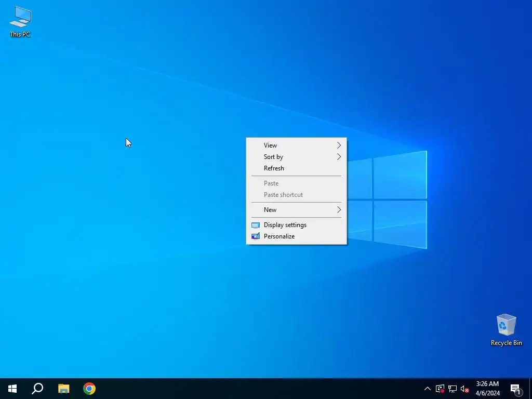
Task: Launch Google Chrome from the taskbar
Action: coord(89,389)
